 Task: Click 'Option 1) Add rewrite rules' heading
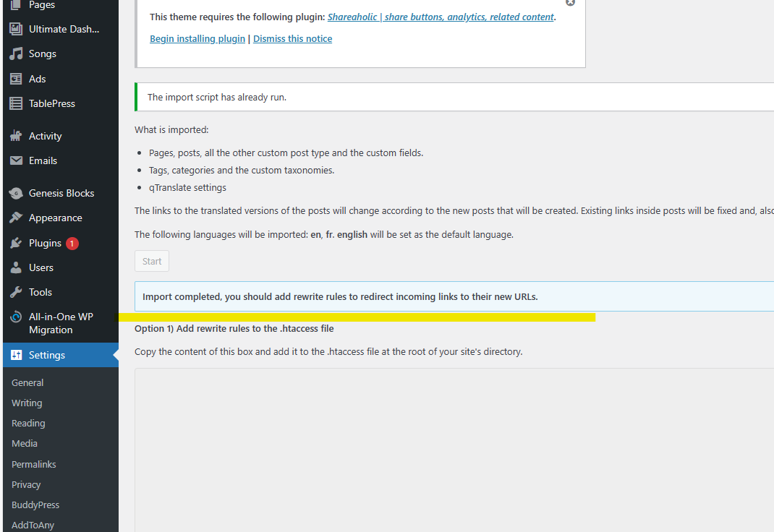[x=234, y=328]
